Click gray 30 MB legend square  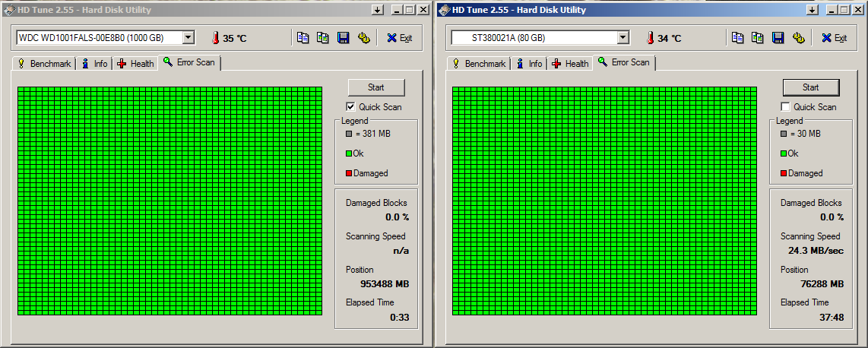(x=784, y=134)
